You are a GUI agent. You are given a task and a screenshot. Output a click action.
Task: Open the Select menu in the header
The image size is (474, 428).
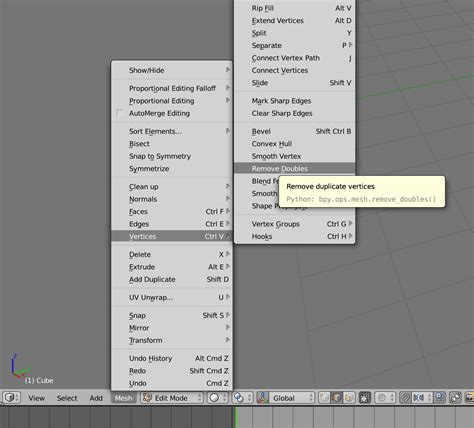pos(67,398)
